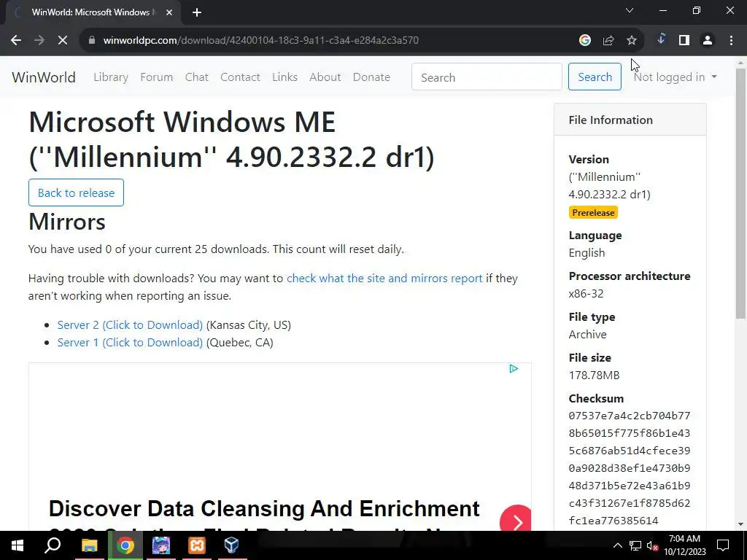
Task: Bookmark this page with the star
Action: click(x=632, y=40)
